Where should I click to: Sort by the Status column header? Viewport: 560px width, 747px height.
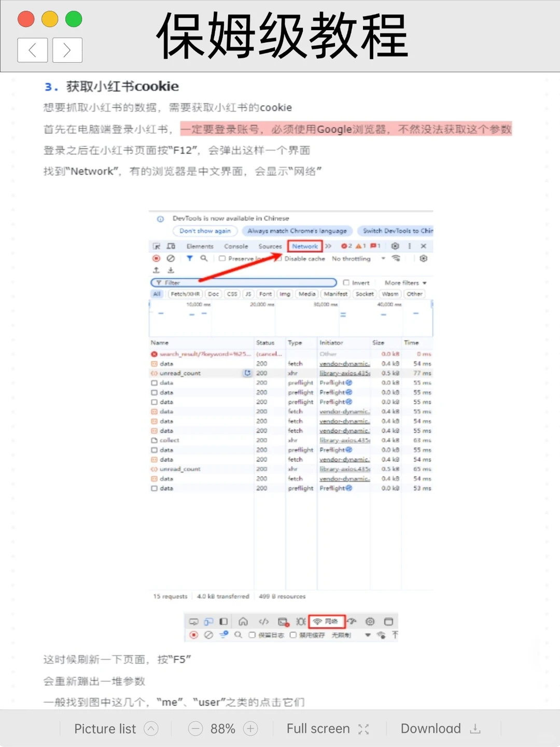pyautogui.click(x=265, y=343)
